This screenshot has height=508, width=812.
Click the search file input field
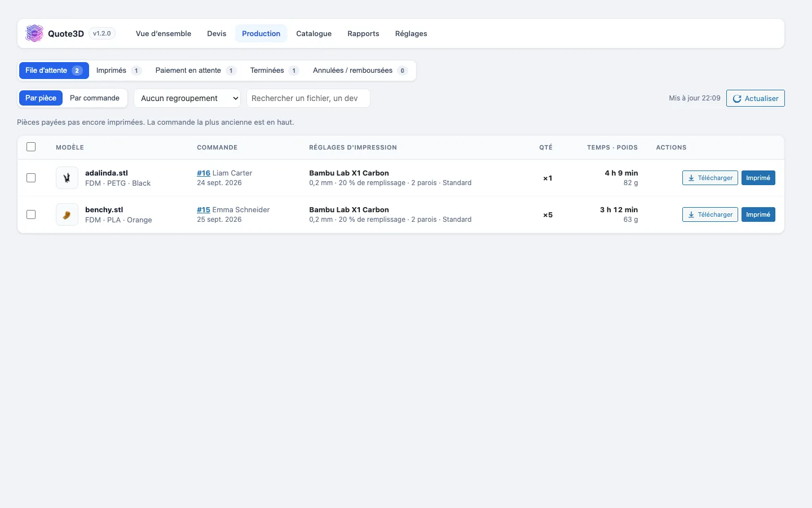click(308, 98)
